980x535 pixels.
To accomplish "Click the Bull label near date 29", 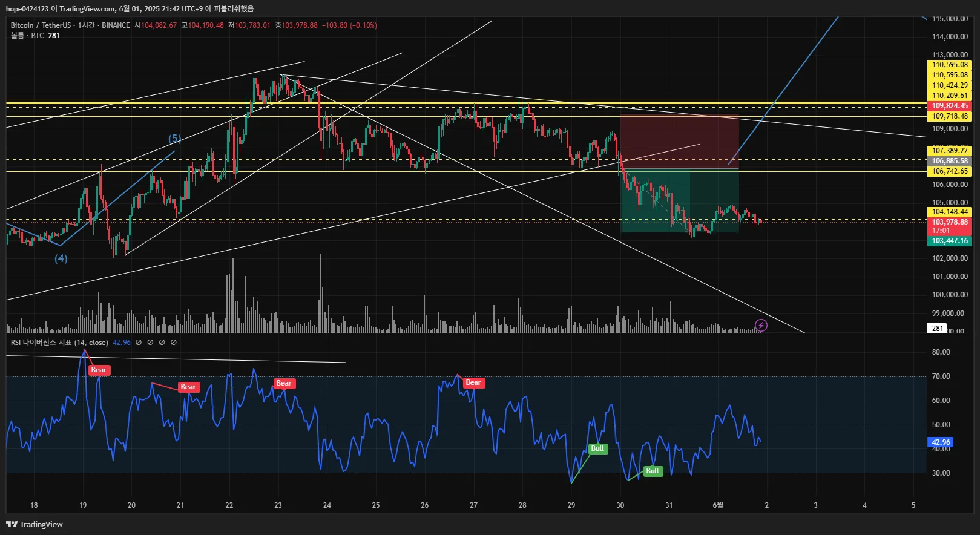I will 597,448.
